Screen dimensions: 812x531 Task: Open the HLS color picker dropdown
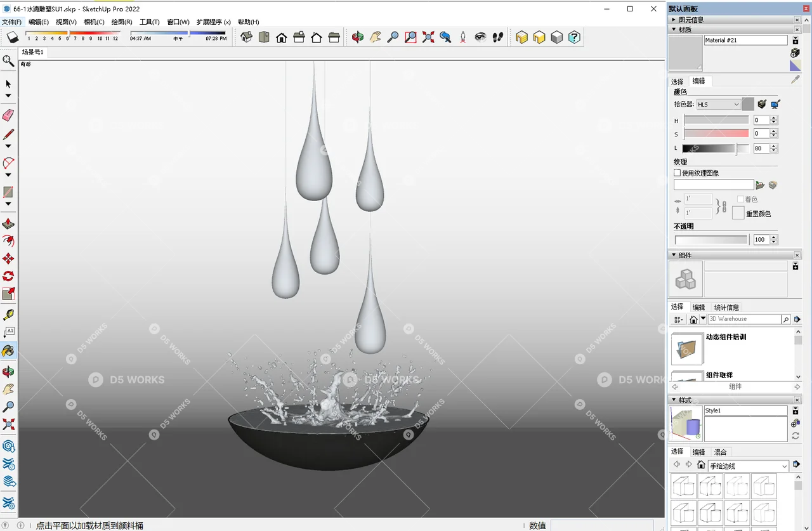pos(717,104)
